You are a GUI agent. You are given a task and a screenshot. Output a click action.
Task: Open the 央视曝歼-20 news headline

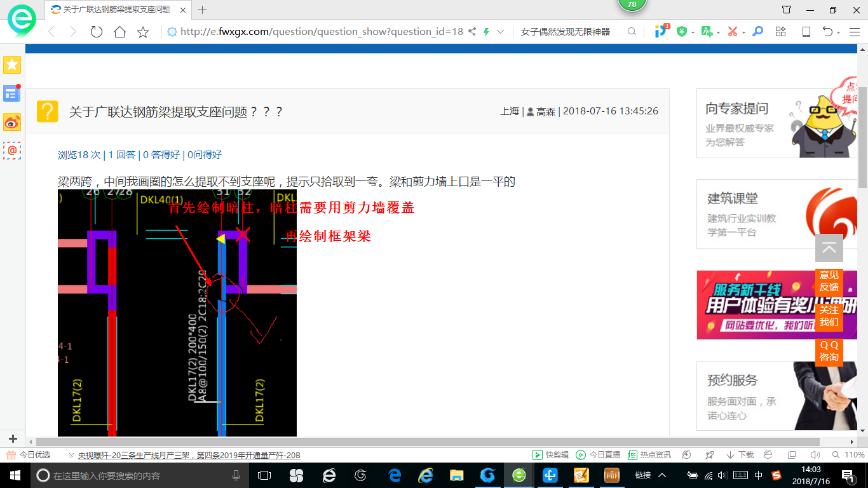click(189, 455)
